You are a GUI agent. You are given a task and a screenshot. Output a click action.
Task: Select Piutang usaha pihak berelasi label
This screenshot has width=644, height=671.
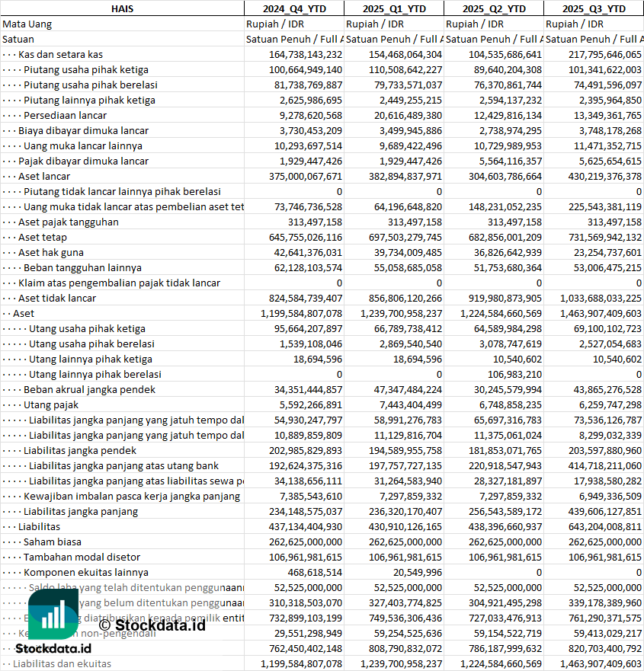91,85
